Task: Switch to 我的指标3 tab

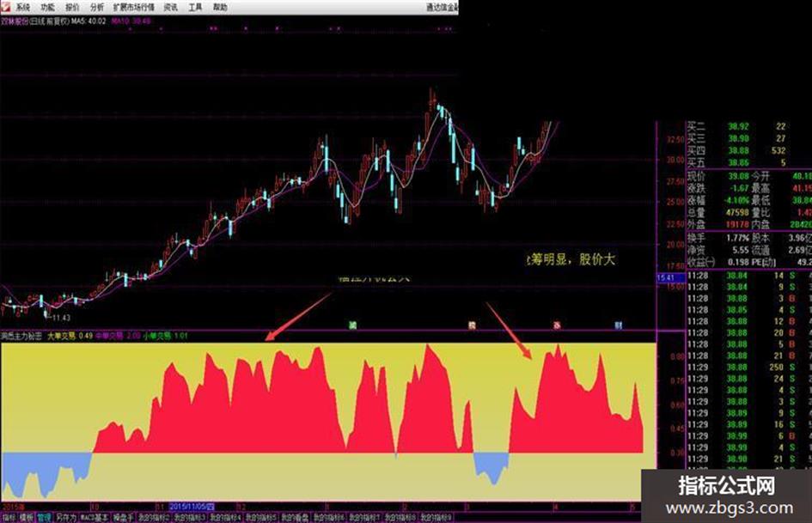Action: (190, 517)
